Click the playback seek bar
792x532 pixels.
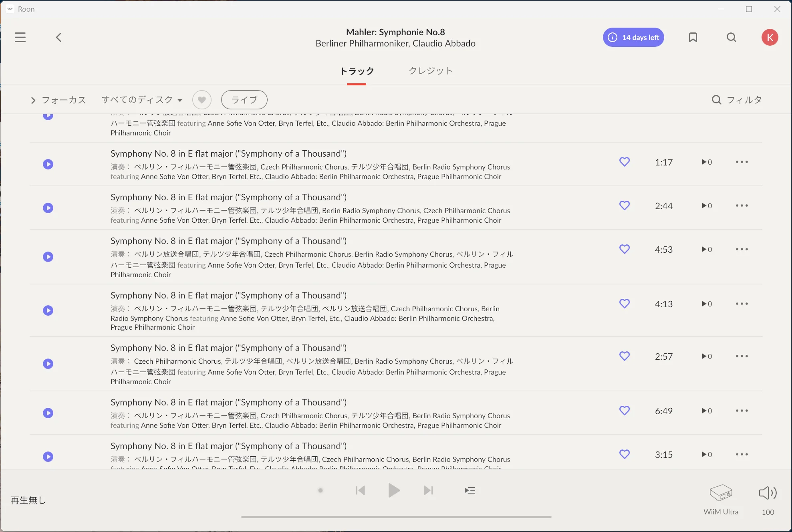(396, 517)
